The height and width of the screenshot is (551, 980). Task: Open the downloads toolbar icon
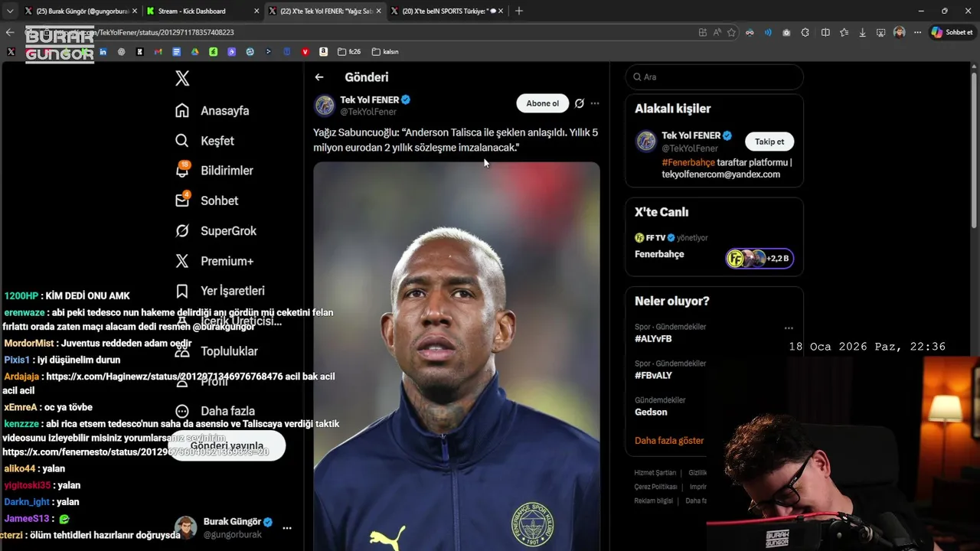coord(863,32)
